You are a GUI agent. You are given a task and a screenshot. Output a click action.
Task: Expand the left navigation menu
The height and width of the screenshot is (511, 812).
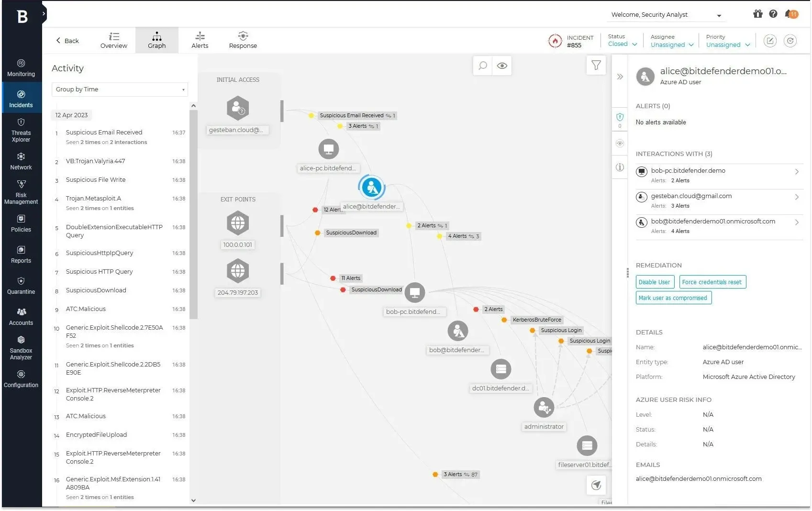click(44, 14)
